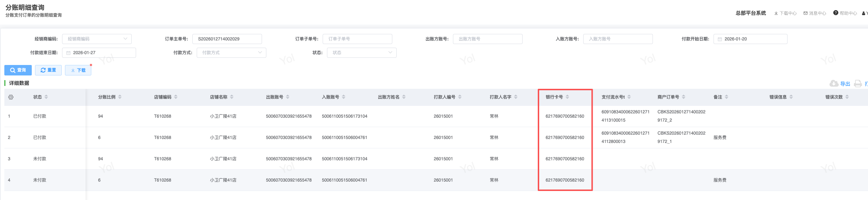Expand the 经销商编码 dropdown

(97, 39)
